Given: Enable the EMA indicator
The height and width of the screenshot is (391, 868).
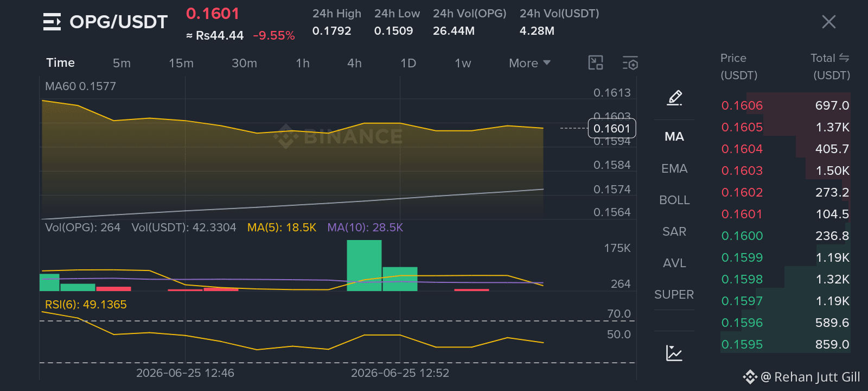Looking at the screenshot, I should click(x=674, y=168).
